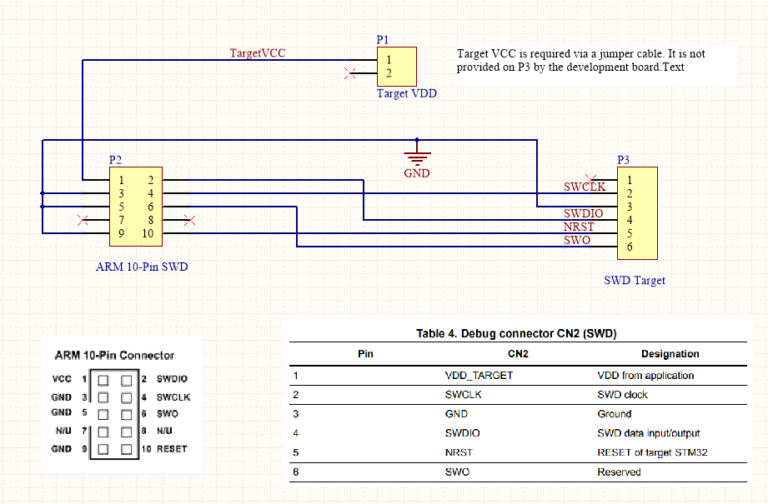
Task: Click the 'Pin' column header
Action: tap(365, 354)
